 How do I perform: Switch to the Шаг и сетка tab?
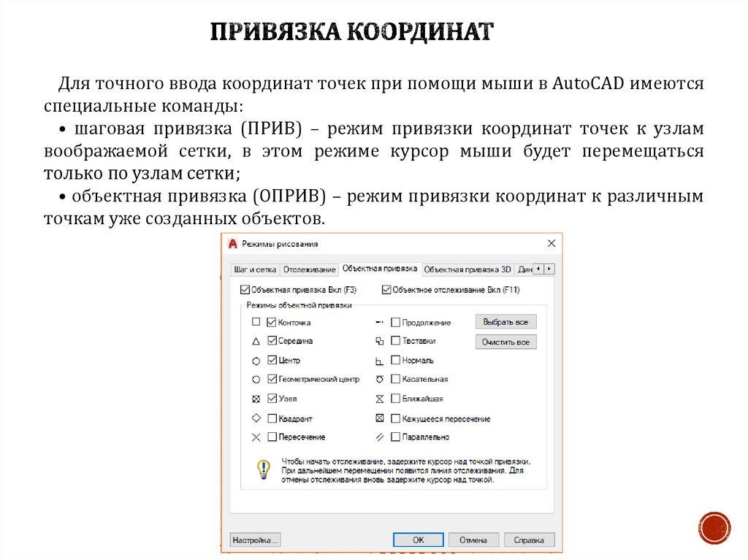[255, 269]
